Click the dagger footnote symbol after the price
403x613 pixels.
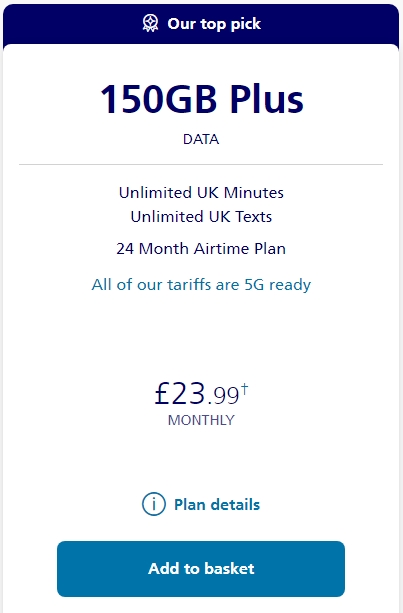coord(244,389)
